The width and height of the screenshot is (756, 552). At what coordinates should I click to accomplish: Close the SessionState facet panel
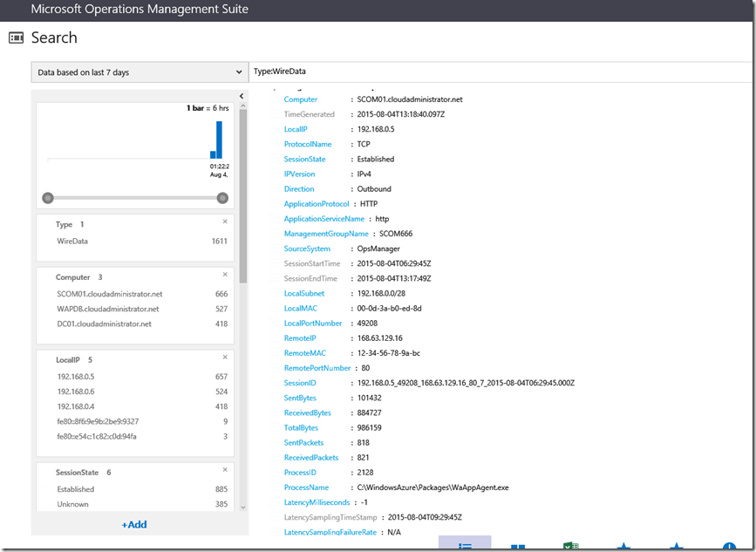click(225, 471)
